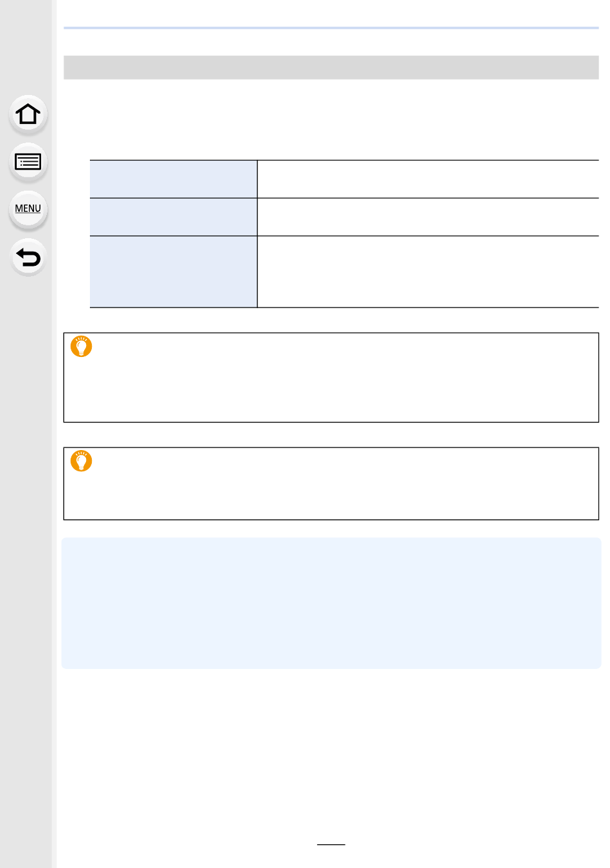Image resolution: width=610 pixels, height=868 pixels.
Task: Click the lightbulb icon in first tip box
Action: click(82, 346)
